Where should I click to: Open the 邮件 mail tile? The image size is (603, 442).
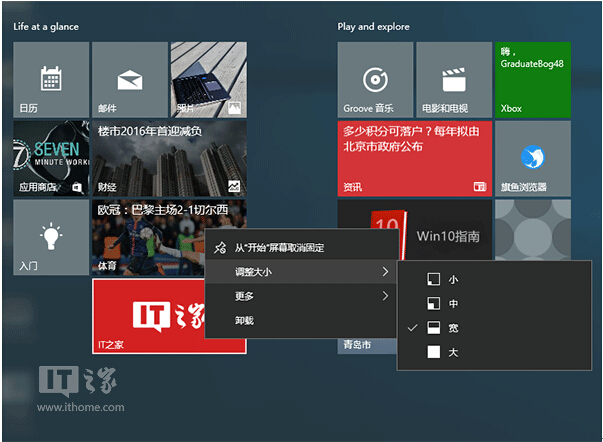click(x=129, y=80)
